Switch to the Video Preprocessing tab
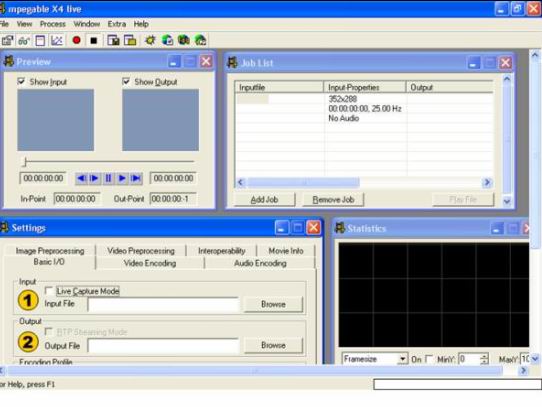Viewport: 542px width, 407px height. [141, 251]
